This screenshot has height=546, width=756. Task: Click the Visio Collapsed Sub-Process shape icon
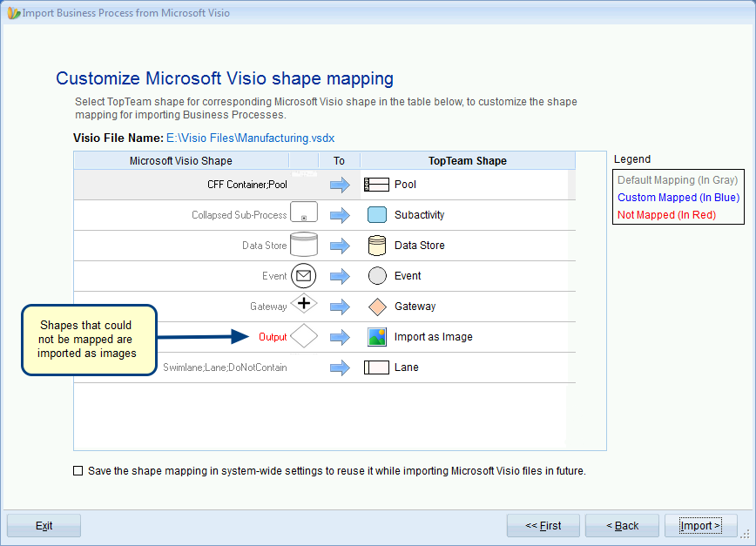pos(304,212)
